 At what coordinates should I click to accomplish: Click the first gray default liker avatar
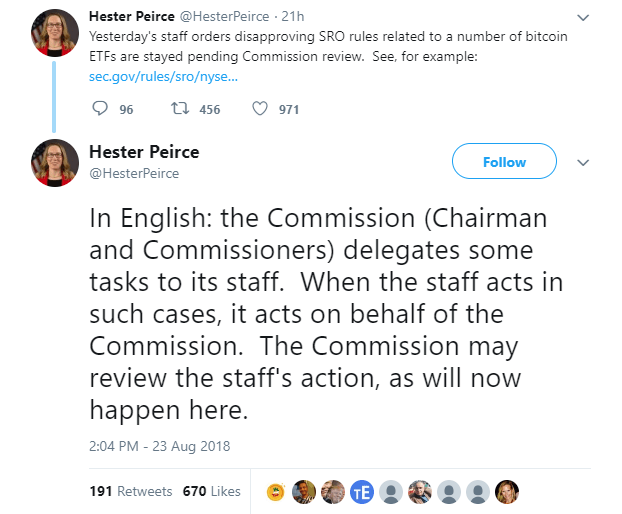[x=391, y=491]
